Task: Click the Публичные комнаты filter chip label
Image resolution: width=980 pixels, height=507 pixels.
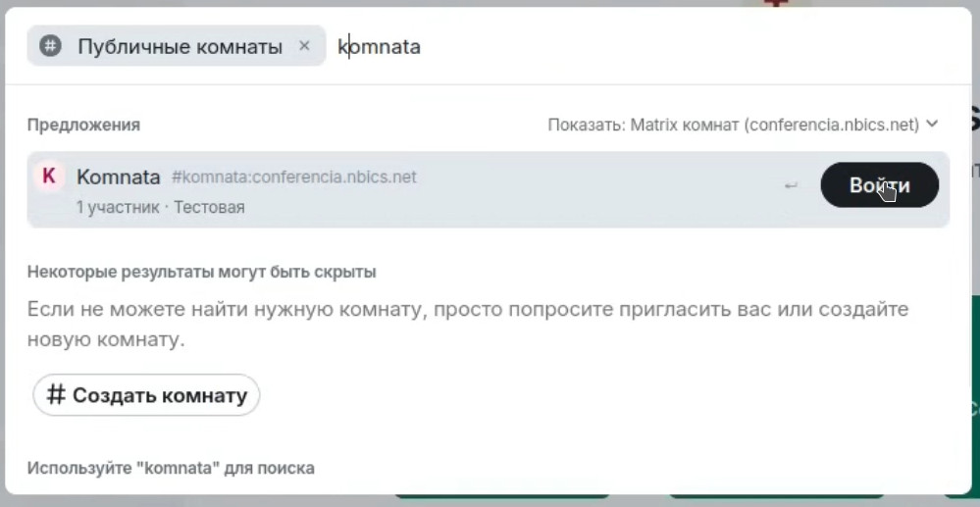Action: pos(180,46)
